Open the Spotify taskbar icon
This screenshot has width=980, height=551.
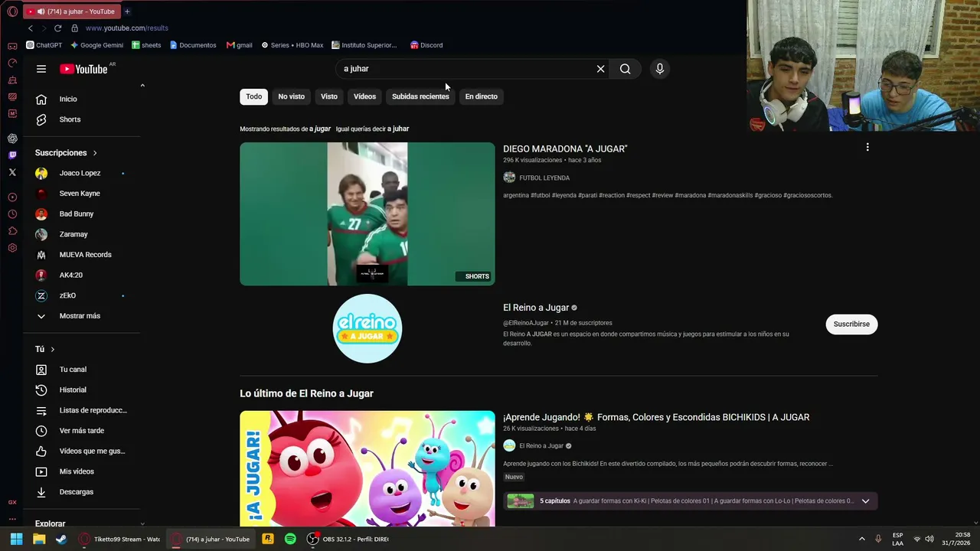[290, 539]
